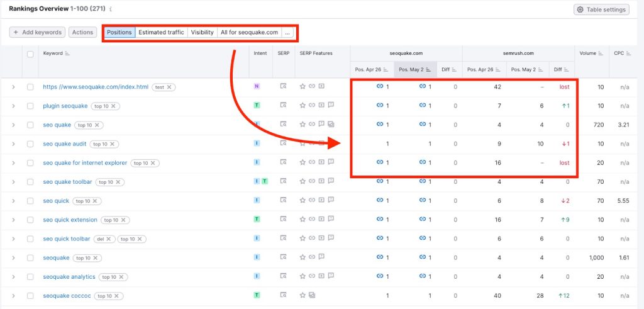Click info icon next to Rankings Overview title
644x309 pixels.
point(111,9)
